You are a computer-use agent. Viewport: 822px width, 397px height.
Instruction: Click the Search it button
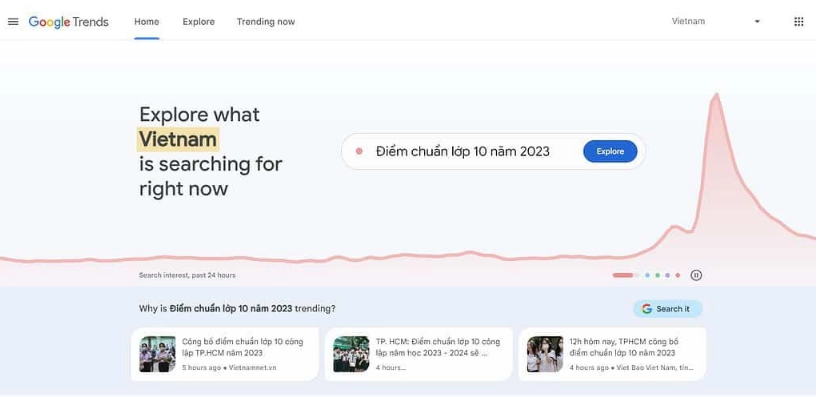point(667,309)
